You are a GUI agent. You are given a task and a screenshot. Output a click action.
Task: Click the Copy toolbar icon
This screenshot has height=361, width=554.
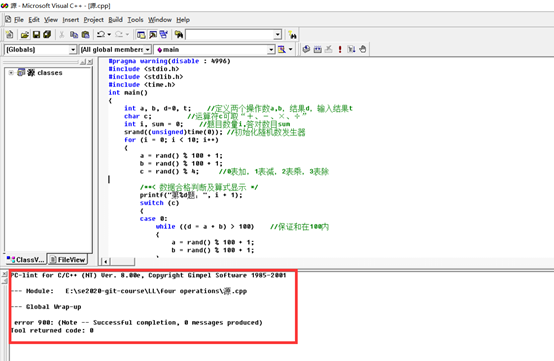(74, 35)
